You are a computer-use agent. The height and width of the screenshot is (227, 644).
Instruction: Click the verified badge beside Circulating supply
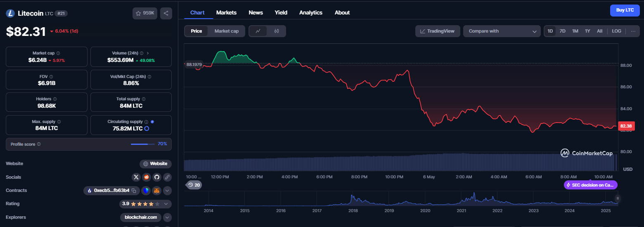tap(152, 122)
